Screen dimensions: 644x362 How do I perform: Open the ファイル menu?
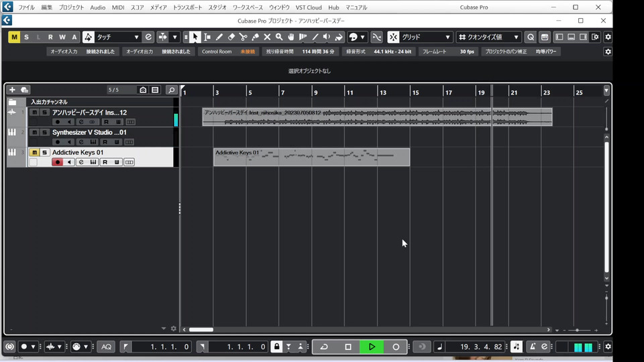26,7
